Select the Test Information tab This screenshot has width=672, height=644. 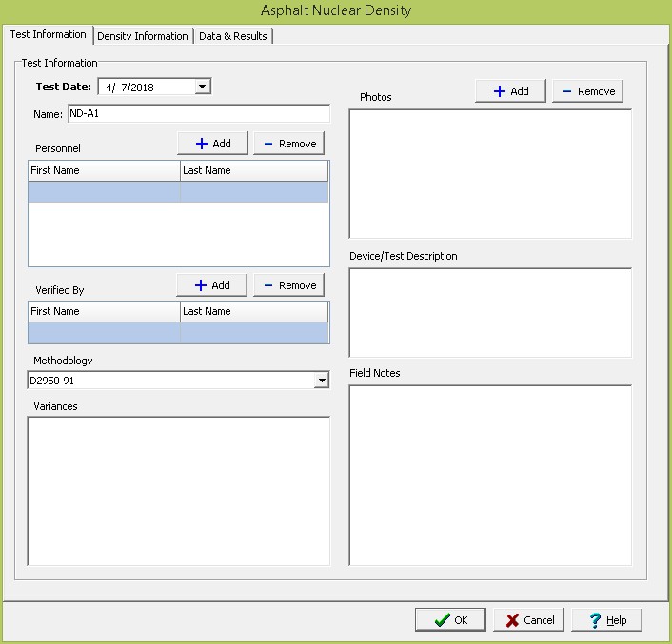[x=48, y=35]
